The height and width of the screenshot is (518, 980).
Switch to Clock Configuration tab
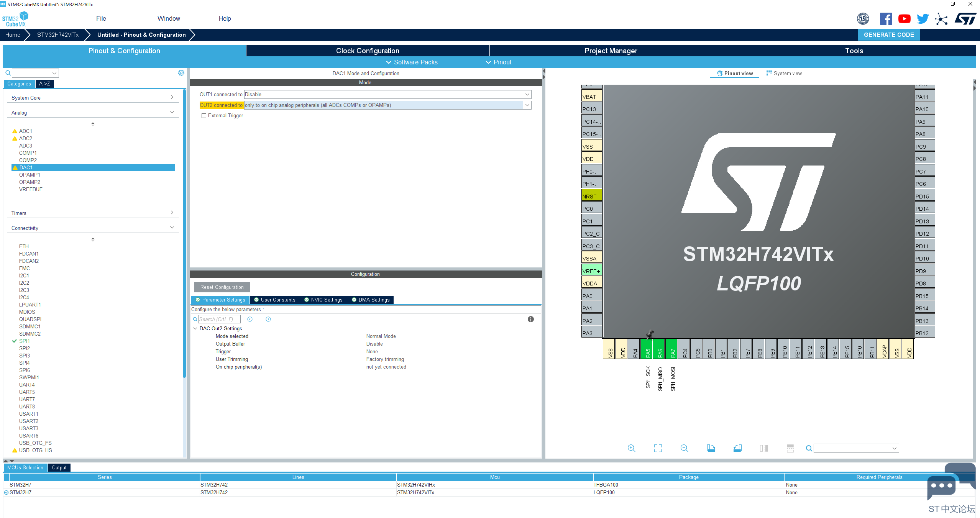(x=368, y=51)
